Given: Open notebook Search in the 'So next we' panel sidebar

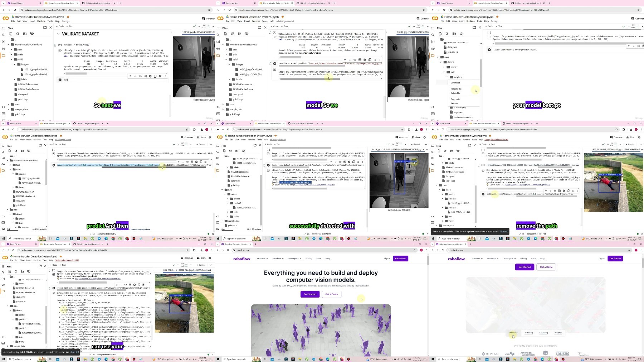Looking at the screenshot, I should click(x=4, y=35).
